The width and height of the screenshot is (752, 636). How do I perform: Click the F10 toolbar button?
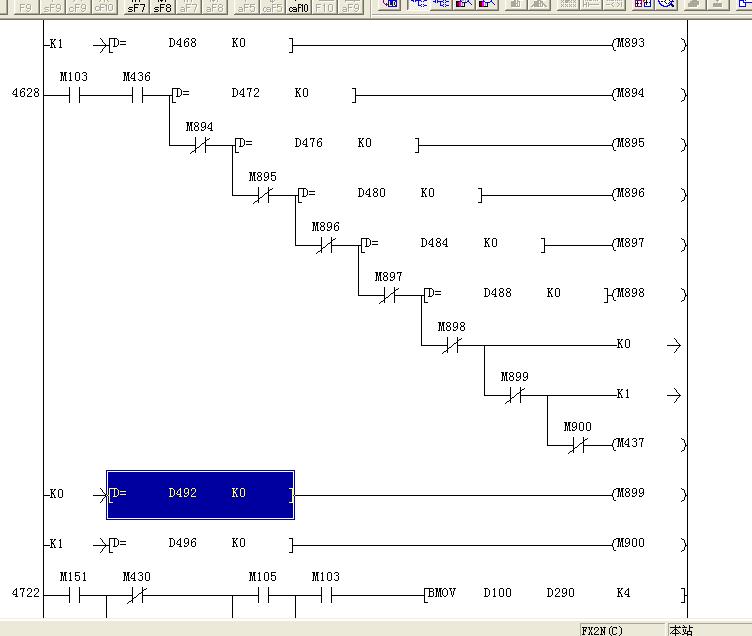pos(324,6)
